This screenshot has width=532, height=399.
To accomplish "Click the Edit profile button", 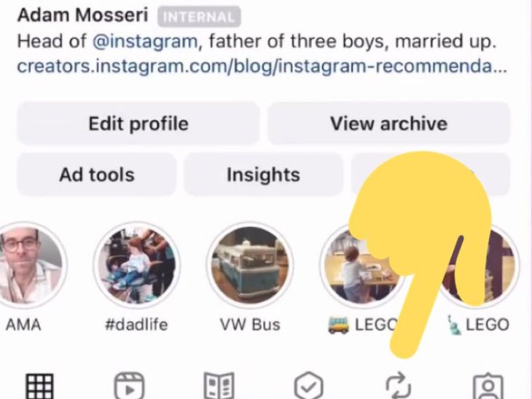I will pos(138,123).
